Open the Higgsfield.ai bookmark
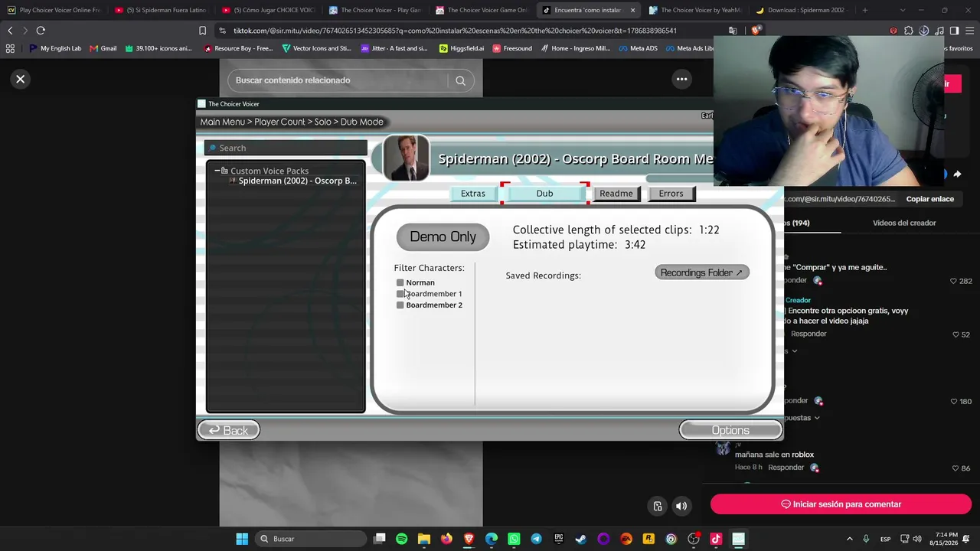This screenshot has height=551, width=980. click(462, 48)
